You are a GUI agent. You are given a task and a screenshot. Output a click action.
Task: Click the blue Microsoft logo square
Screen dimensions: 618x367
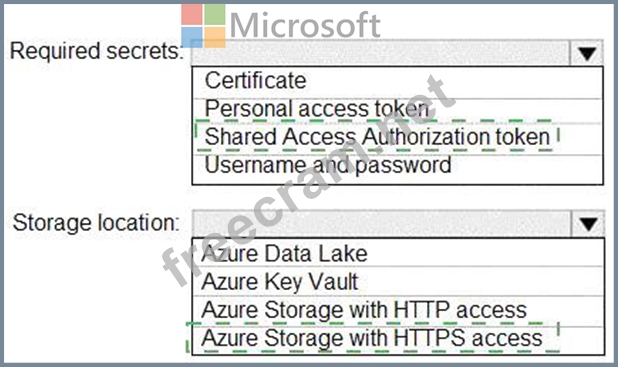click(192, 37)
